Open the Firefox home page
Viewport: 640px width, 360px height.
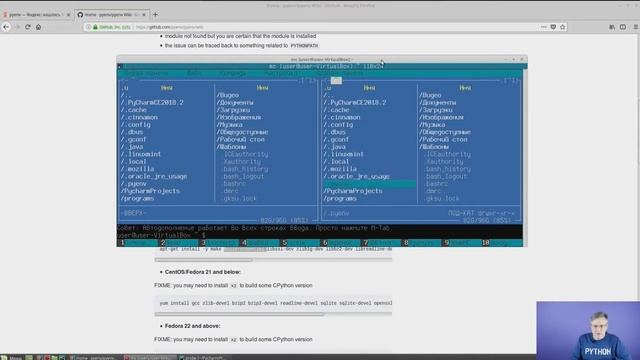38,27
